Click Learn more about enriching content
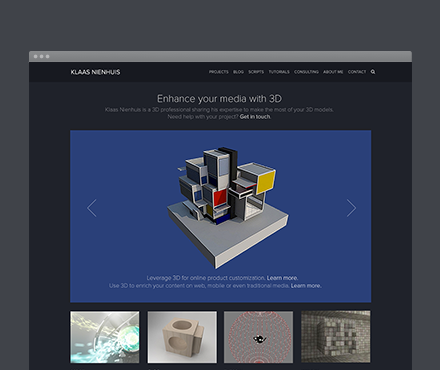 [x=306, y=286]
